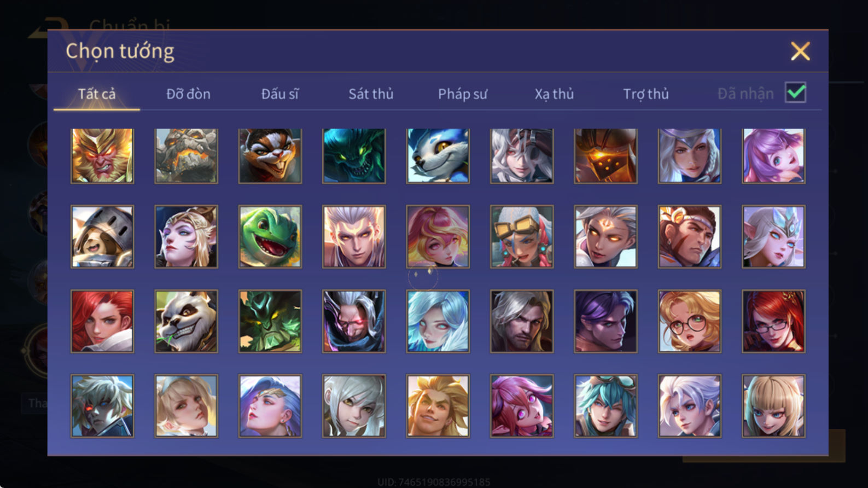The image size is (868, 488).
Task: Select the golden monkey king hero portrait
Action: tap(102, 156)
